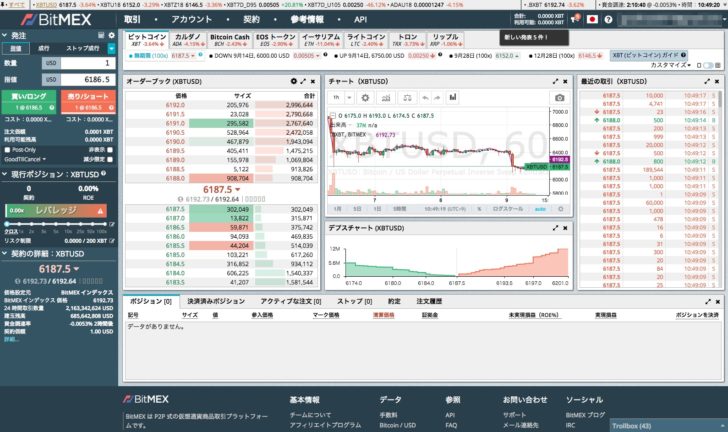Click the 数量 quantity input field
The width and height of the screenshot is (728, 432).
87,63
